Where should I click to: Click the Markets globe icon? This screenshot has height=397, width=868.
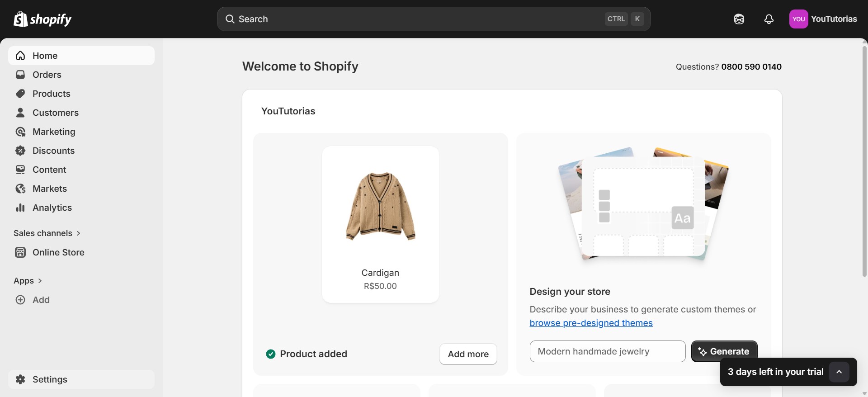(x=20, y=189)
